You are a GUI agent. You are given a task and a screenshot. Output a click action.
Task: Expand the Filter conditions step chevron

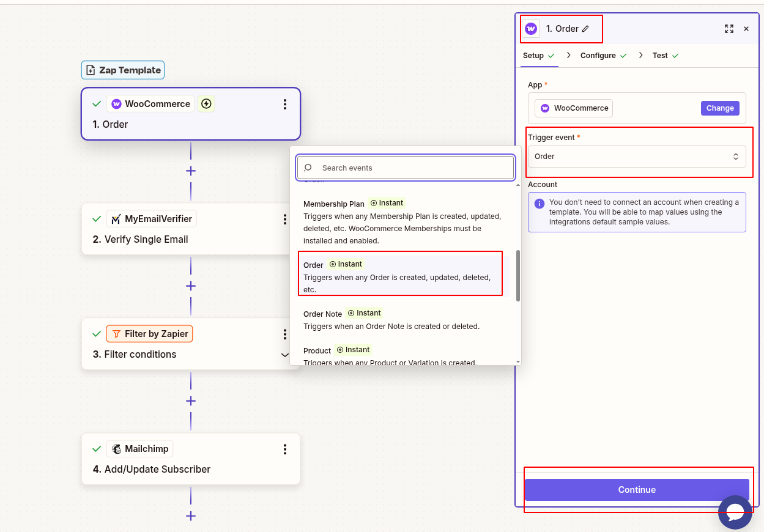(x=285, y=355)
